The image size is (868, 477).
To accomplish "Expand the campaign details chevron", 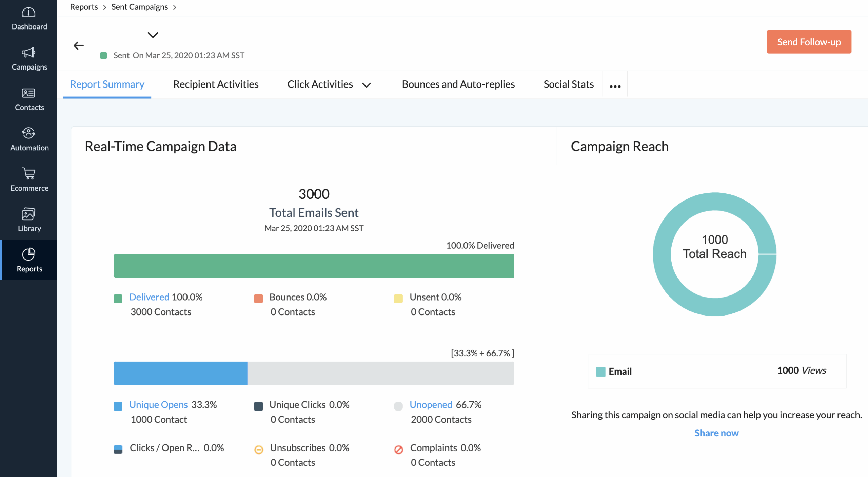I will (x=153, y=35).
